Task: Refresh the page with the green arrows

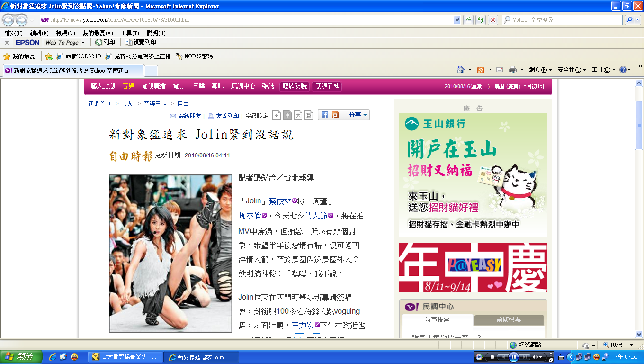Action: 481,20
